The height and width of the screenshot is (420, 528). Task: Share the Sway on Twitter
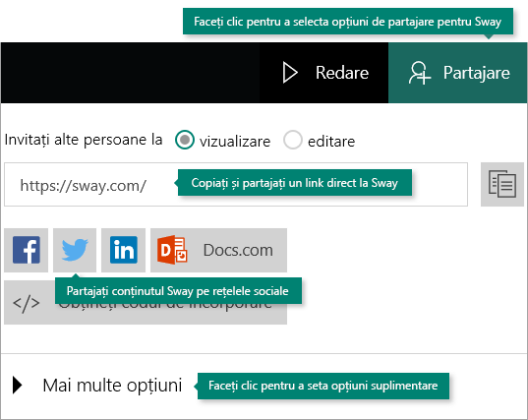[75, 250]
